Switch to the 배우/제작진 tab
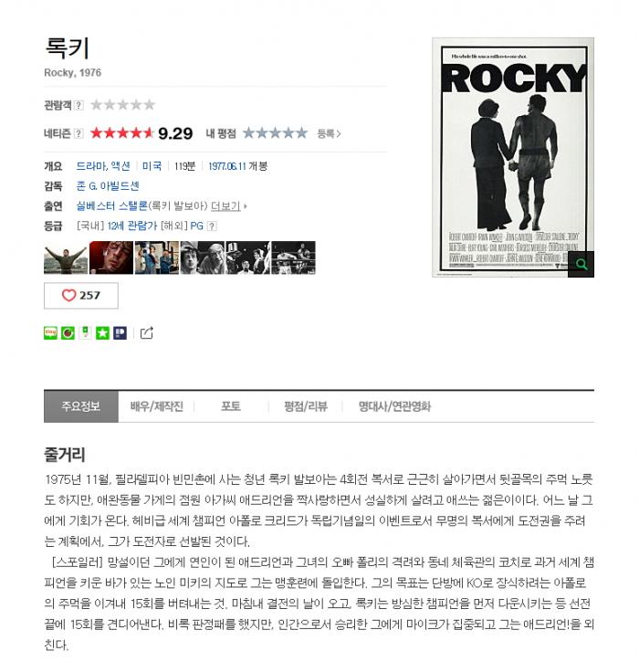 pos(157,406)
